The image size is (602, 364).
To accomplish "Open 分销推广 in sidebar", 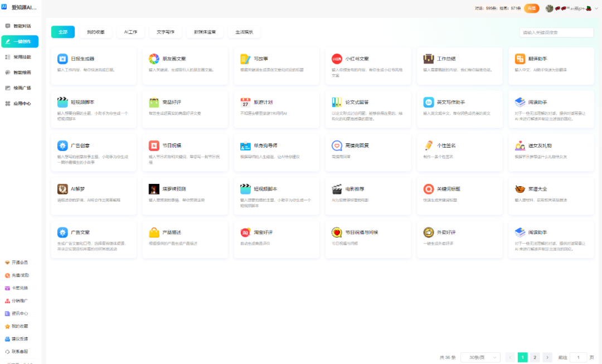I will point(17,300).
